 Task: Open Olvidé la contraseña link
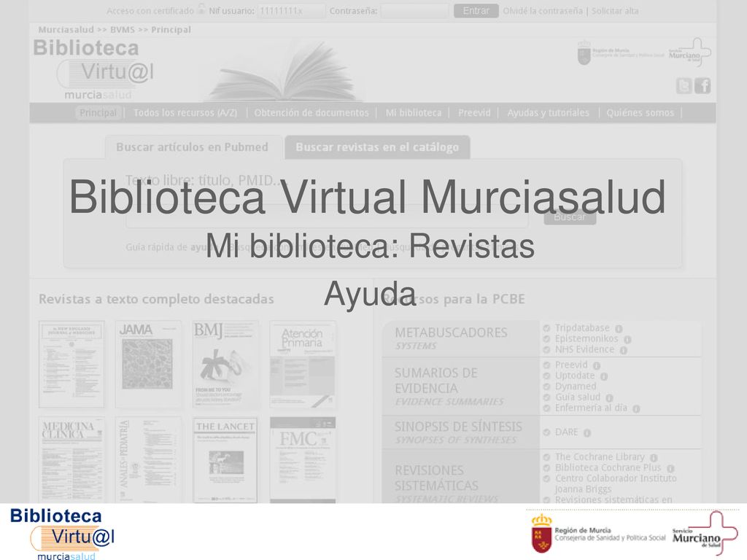pos(543,11)
